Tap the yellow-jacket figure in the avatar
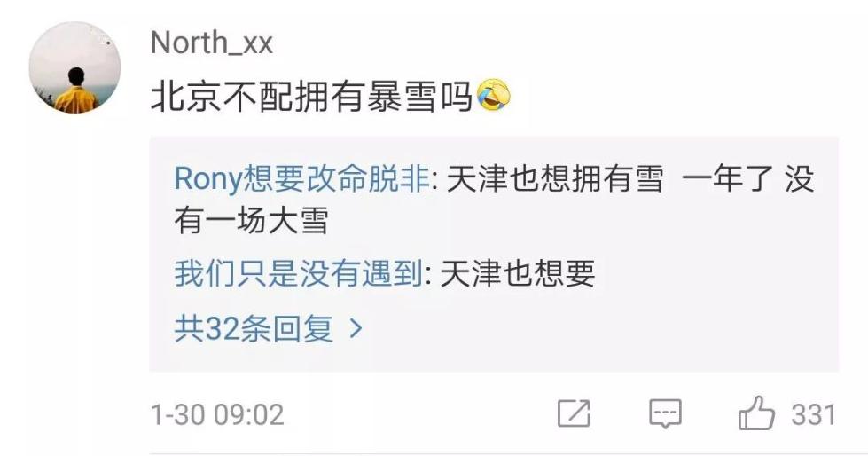Viewport: 868px width, 456px height. pos(76,92)
